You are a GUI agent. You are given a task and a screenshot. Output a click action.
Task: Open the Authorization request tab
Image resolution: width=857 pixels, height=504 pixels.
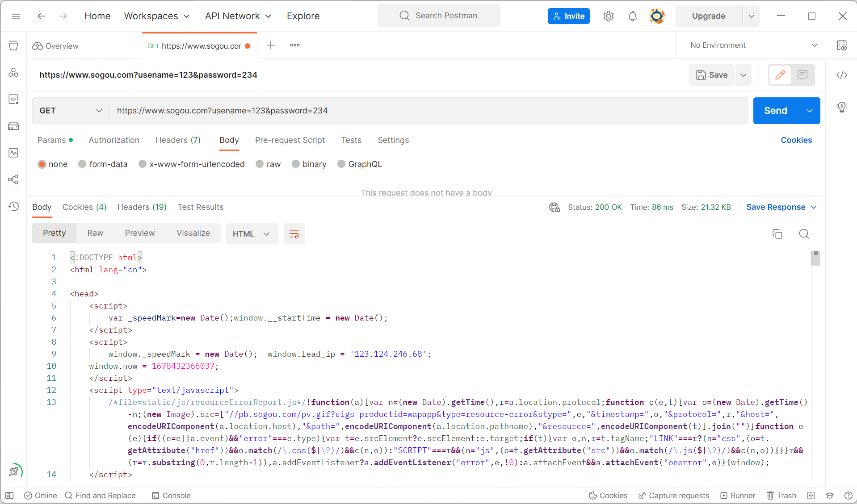tap(114, 140)
